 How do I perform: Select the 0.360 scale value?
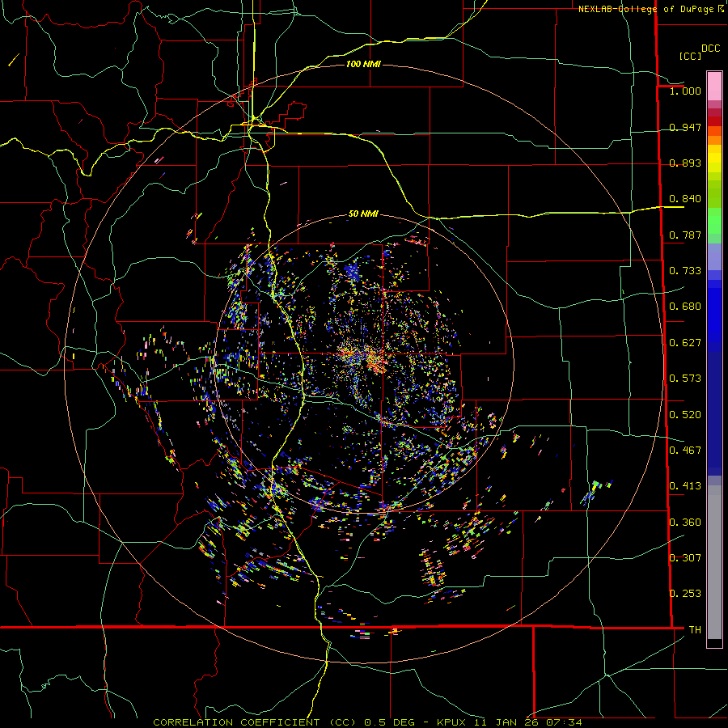pos(685,523)
